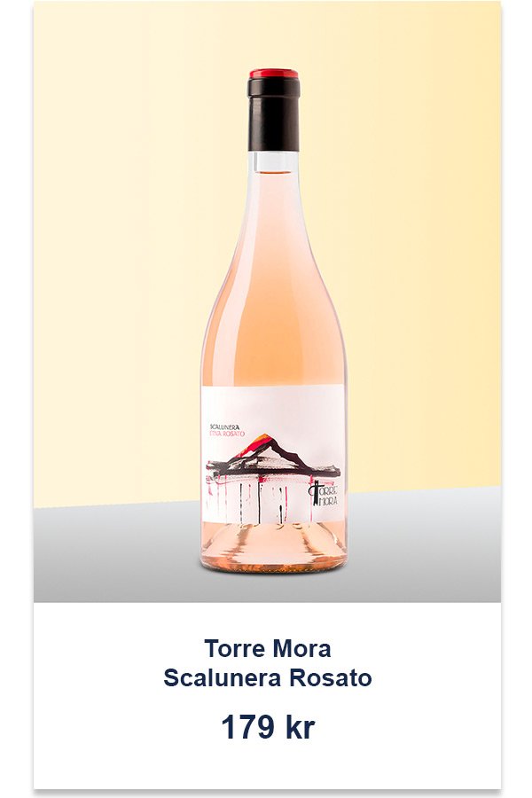This screenshot has height=798, width=532.
Task: Click the Torre Mora product title
Action: click(x=267, y=648)
